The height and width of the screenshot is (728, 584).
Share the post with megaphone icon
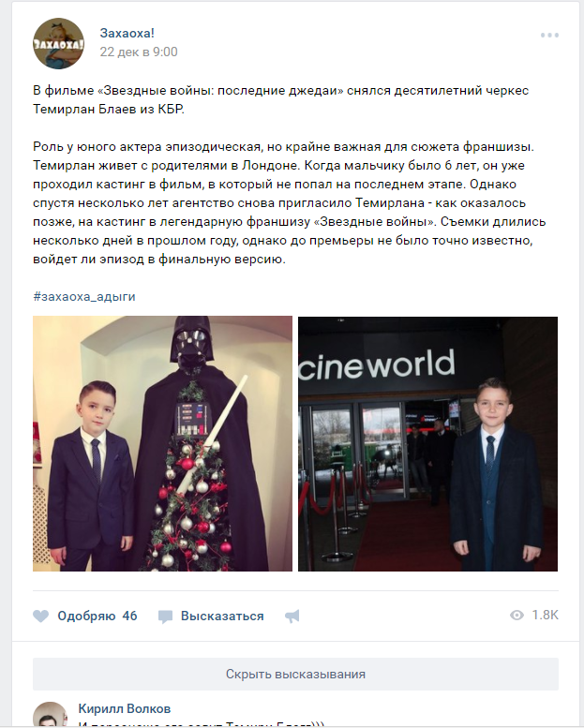(x=292, y=617)
